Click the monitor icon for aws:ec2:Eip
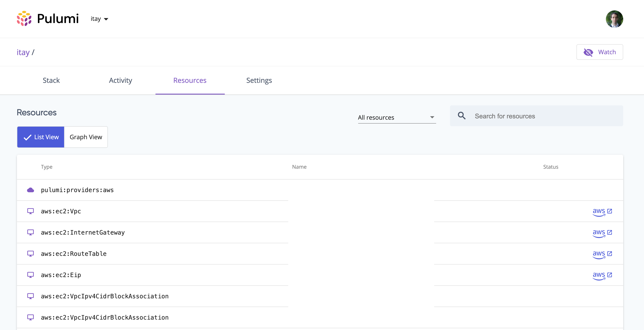The image size is (644, 330). [x=31, y=275]
